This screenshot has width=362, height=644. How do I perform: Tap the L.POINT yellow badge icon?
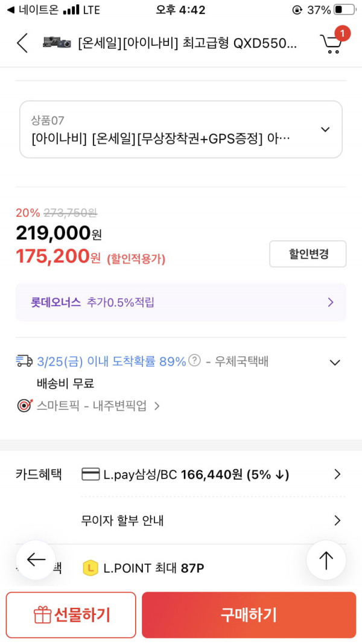91,569
